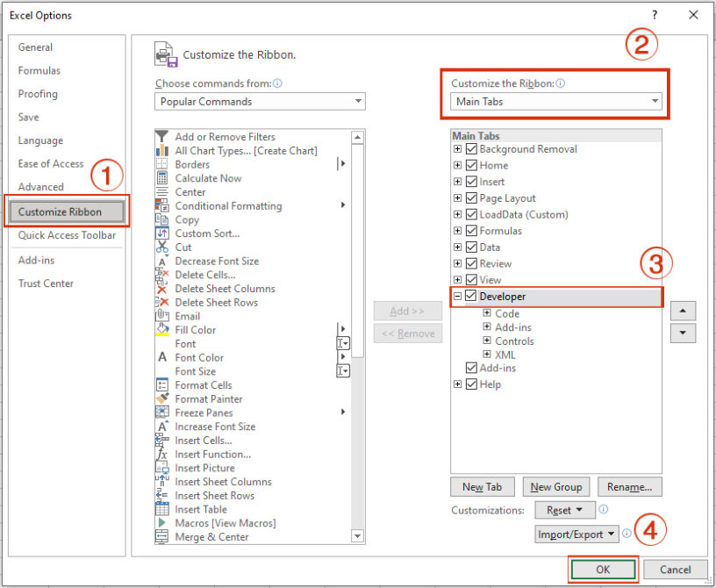Confirm changes with the OK button
Screen dimensions: 716x588
click(603, 569)
